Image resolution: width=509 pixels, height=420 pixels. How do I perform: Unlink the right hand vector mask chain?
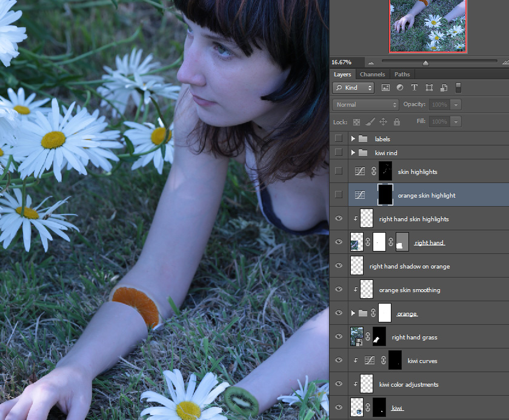(x=391, y=242)
